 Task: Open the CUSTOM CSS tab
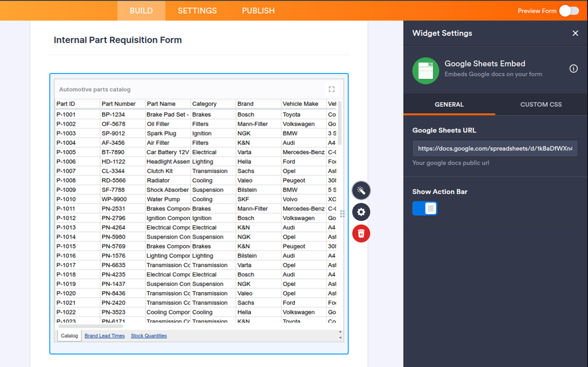coord(541,104)
